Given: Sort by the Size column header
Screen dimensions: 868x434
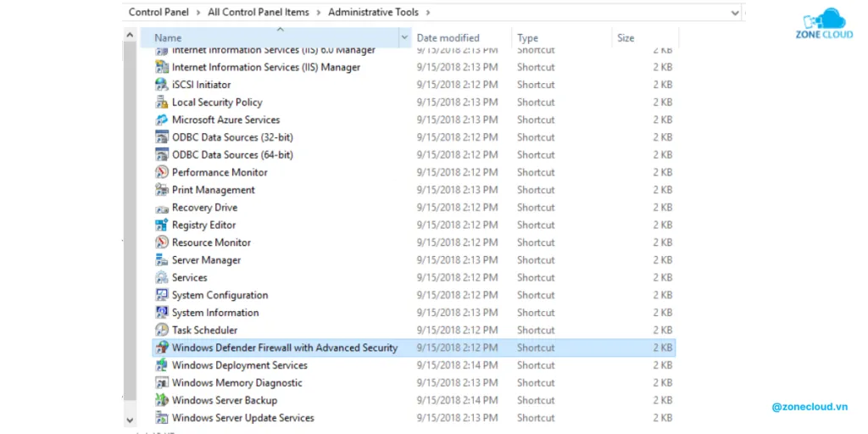Looking at the screenshot, I should pyautogui.click(x=626, y=38).
